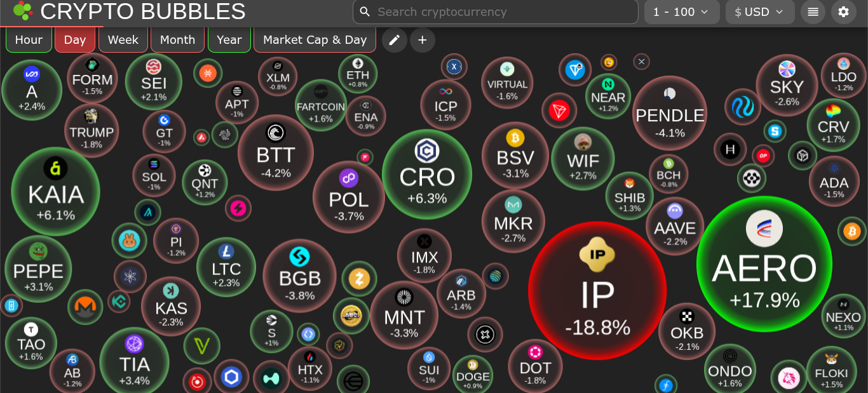Select the OKB bubble
This screenshot has width=868, height=393.
tap(687, 331)
